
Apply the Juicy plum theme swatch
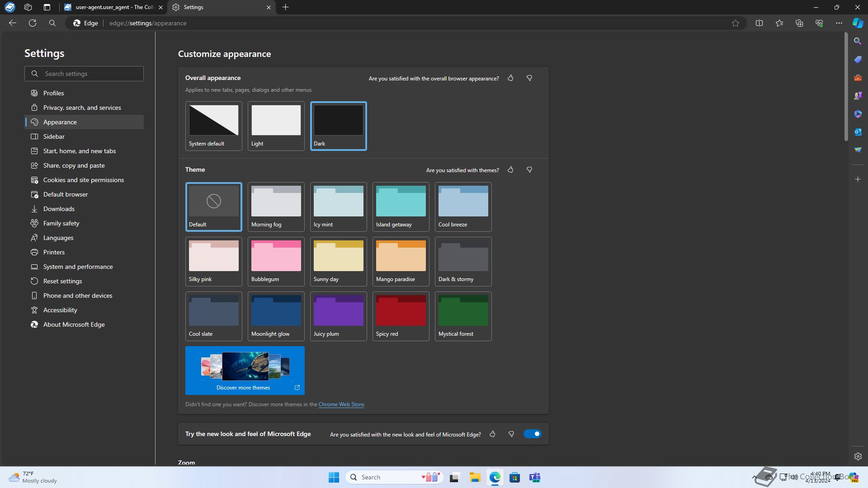point(339,316)
